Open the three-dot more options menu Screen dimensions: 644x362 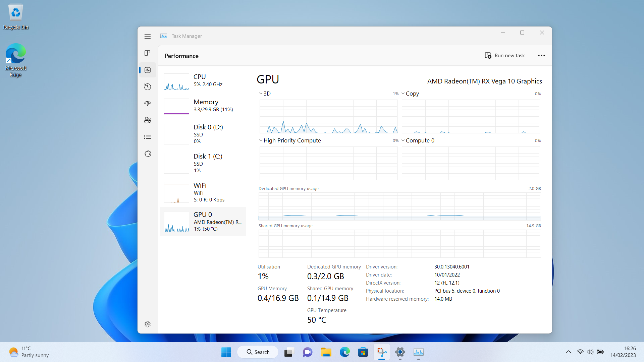tap(541, 56)
